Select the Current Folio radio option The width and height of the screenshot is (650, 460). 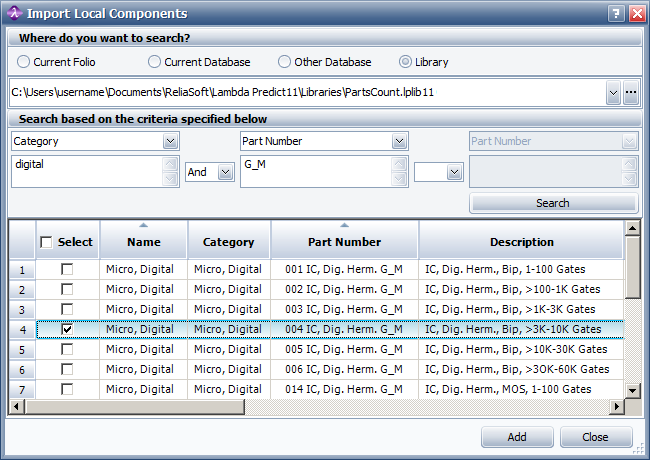tap(24, 62)
